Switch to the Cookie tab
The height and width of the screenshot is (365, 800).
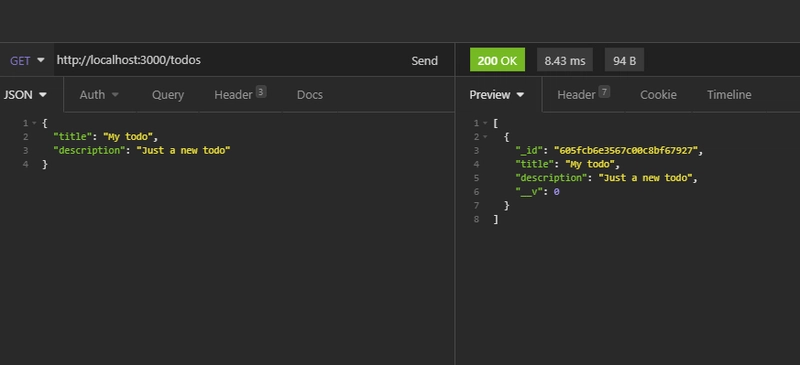[658, 95]
